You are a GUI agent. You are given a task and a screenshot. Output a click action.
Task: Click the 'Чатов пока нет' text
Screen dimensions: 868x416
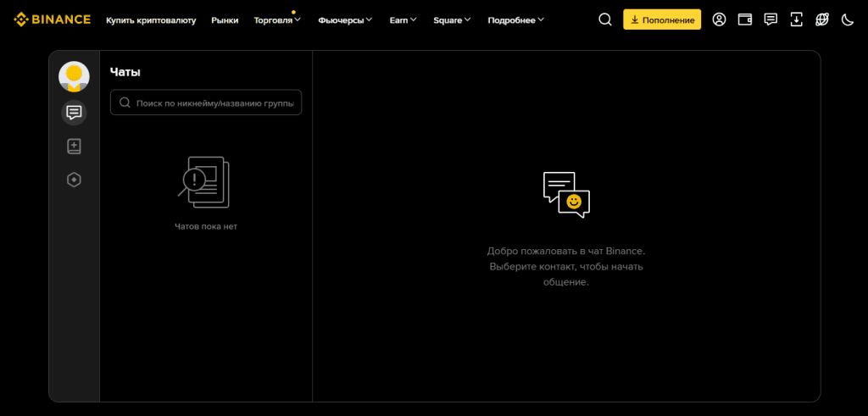pos(206,226)
